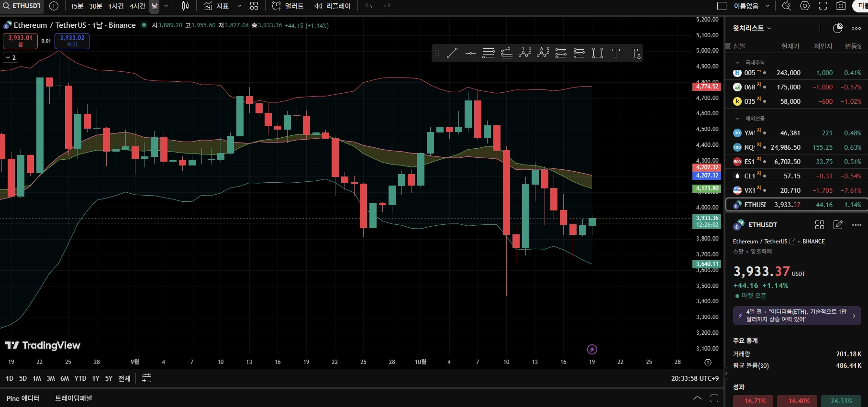The image size is (868, 407).
Task: Open the ETHUSDT note edit icon
Action: 838,225
